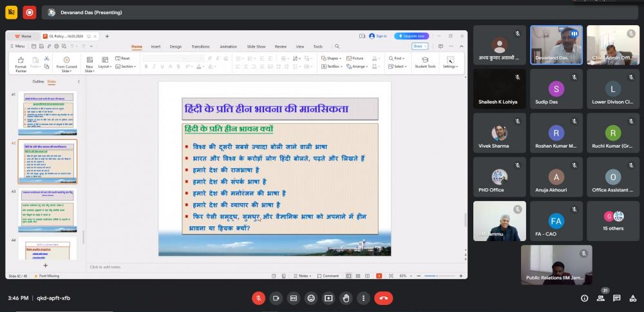
Task: Open the emoji reactions button
Action: pyautogui.click(x=311, y=298)
